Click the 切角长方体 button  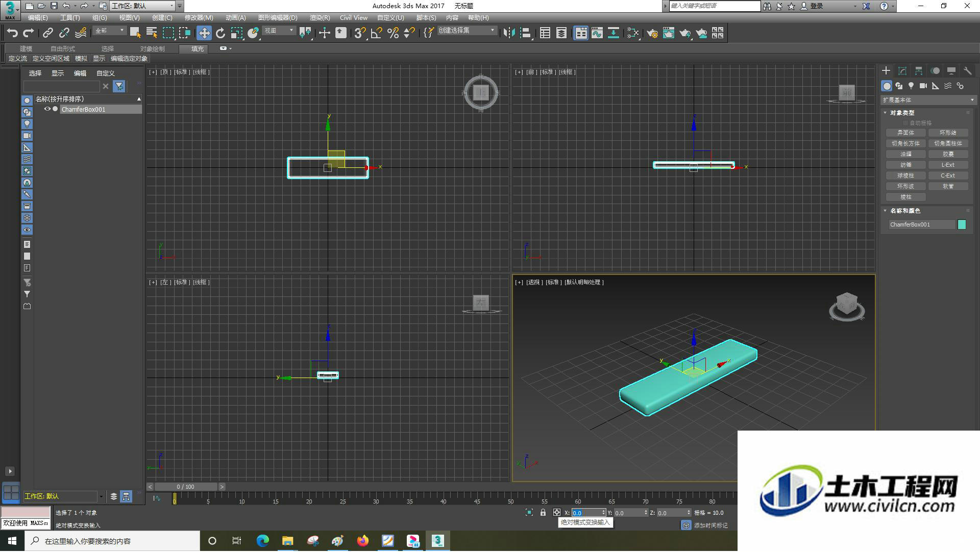[905, 143]
